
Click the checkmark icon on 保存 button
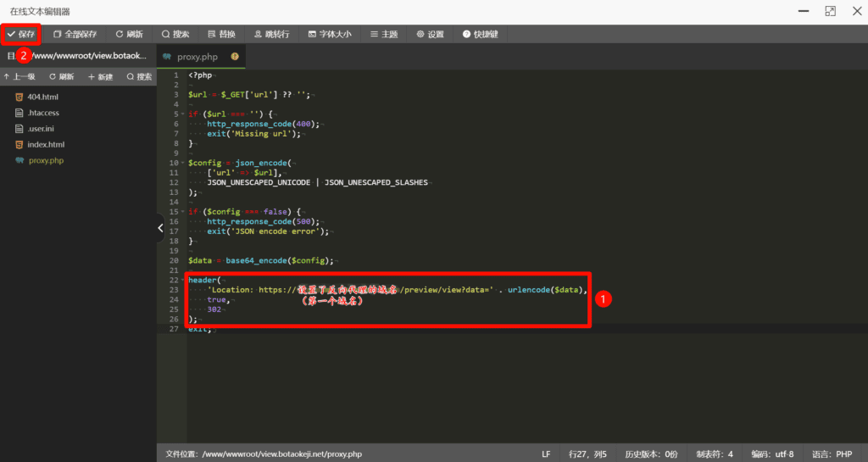tap(11, 34)
